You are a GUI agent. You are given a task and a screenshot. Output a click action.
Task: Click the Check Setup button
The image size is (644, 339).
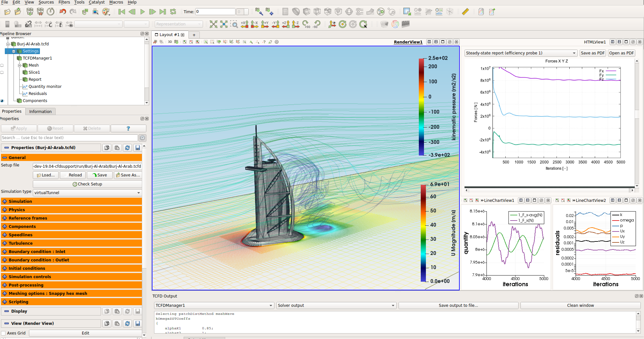tap(87, 184)
